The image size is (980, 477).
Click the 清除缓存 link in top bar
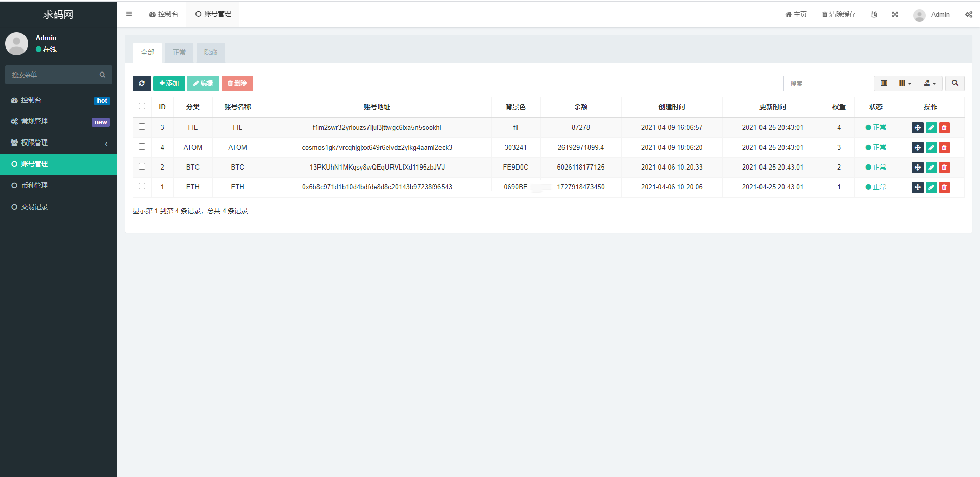click(x=839, y=14)
